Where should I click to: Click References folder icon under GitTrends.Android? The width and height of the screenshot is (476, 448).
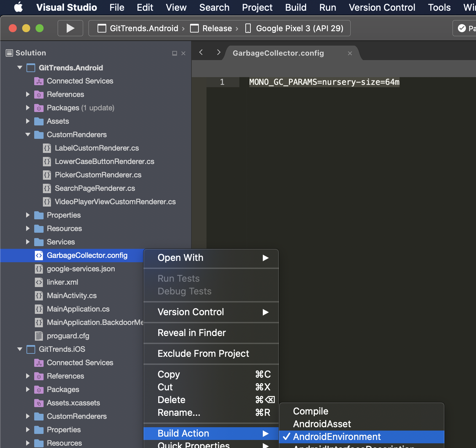tap(39, 95)
